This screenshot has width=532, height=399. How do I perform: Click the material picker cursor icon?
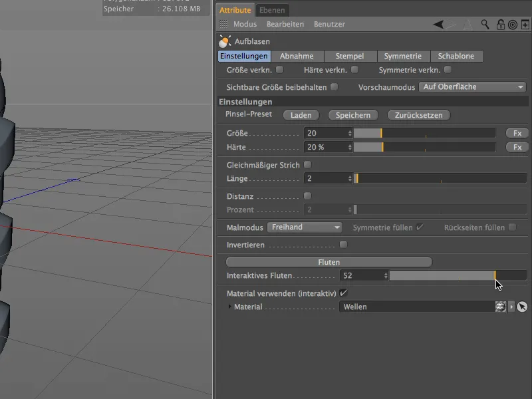point(522,307)
